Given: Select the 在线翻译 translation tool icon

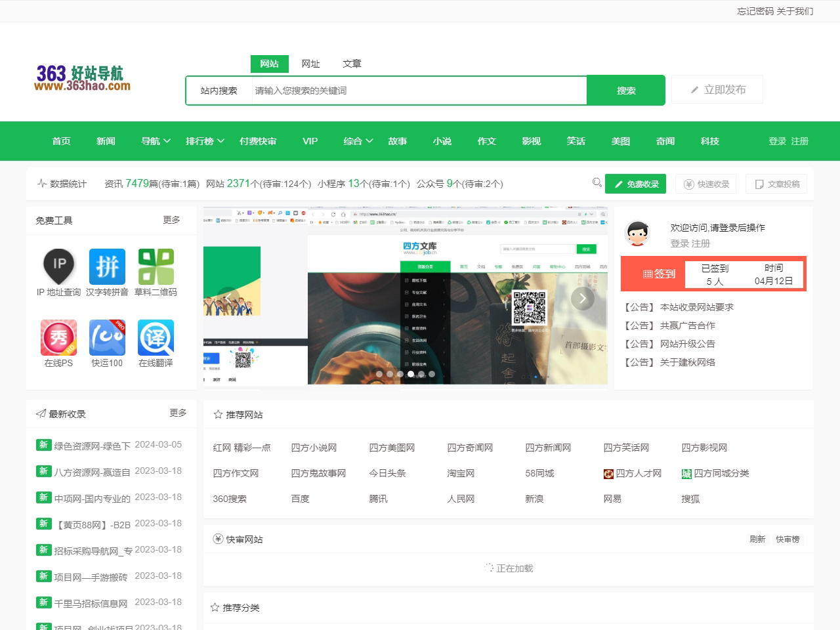Looking at the screenshot, I should 156,339.
